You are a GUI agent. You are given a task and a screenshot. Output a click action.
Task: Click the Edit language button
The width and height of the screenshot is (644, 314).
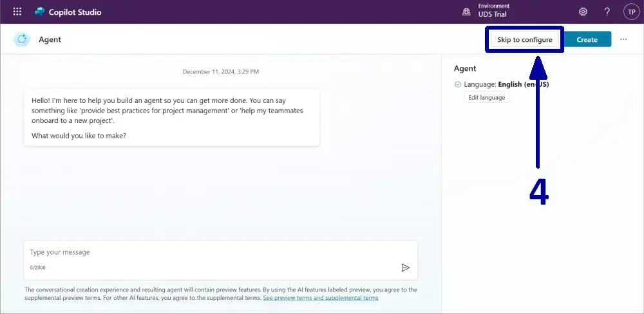point(487,98)
